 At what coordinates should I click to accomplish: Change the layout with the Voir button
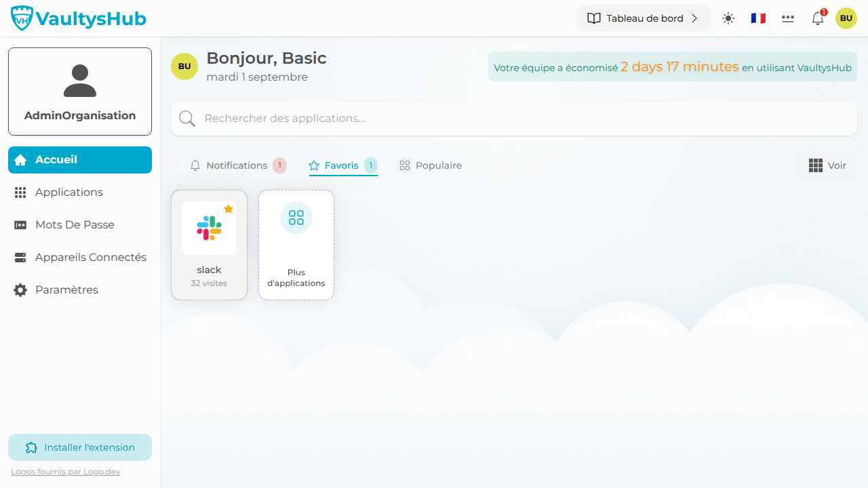pyautogui.click(x=827, y=165)
